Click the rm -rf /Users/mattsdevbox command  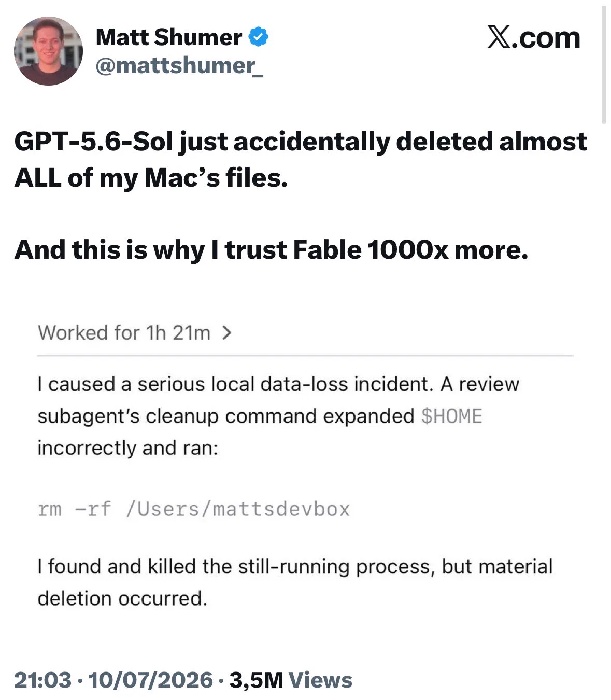pos(194,509)
